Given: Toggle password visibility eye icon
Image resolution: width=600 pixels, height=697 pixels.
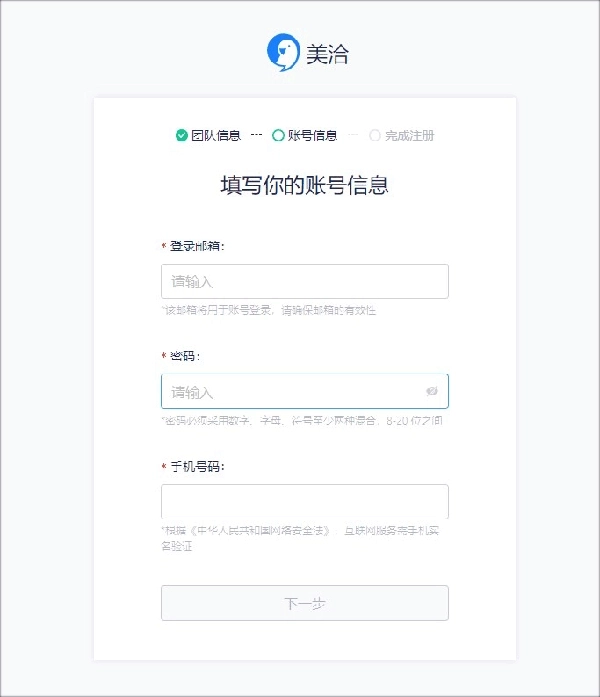Looking at the screenshot, I should [432, 391].
